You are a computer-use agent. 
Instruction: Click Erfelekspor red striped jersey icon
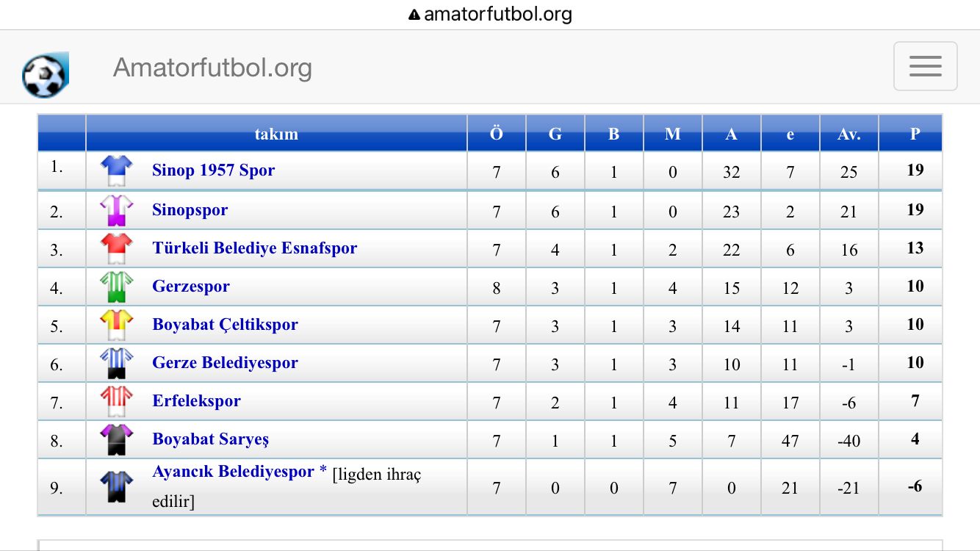(x=116, y=401)
